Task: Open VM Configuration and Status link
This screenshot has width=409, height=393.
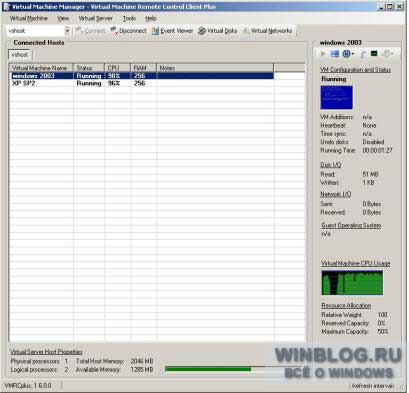Action: pos(355,70)
